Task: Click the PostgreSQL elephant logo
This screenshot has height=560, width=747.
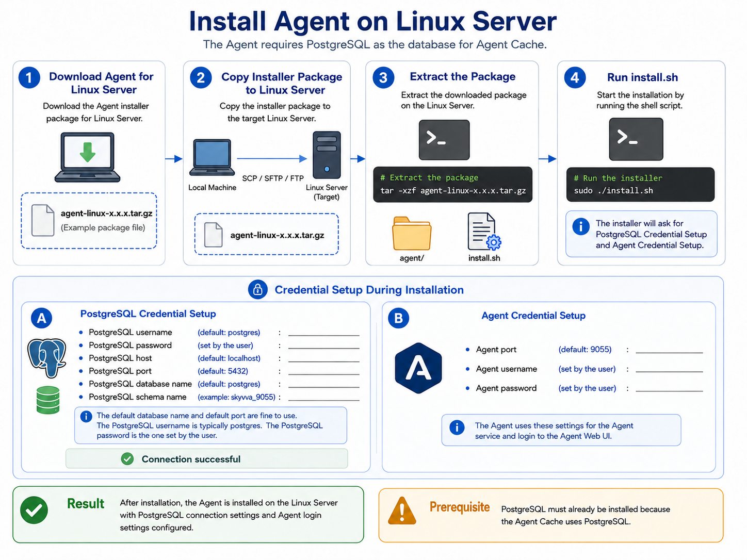Action: [47, 357]
